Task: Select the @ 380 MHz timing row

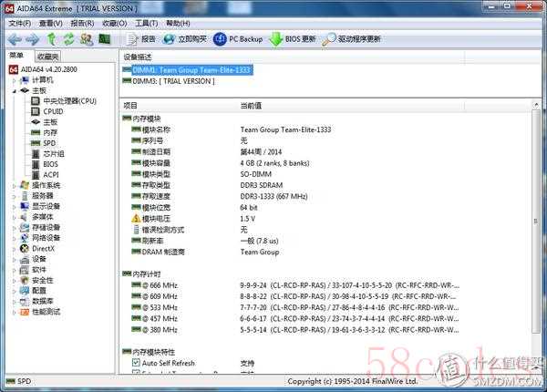Action: pos(295,330)
